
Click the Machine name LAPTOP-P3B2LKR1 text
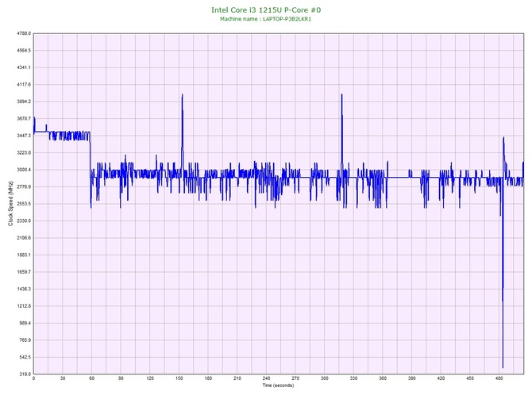point(266,19)
